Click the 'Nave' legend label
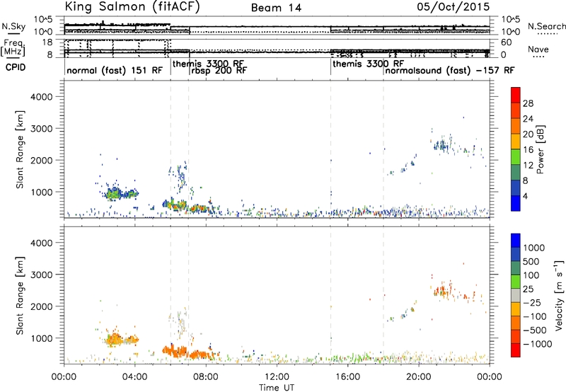The image size is (566, 392). click(x=538, y=49)
